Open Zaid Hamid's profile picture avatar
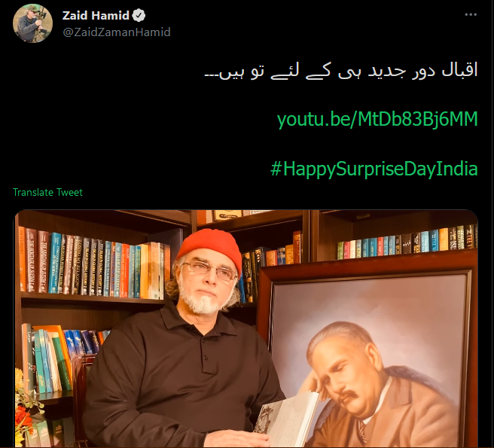This screenshot has height=448, width=494. point(33,23)
